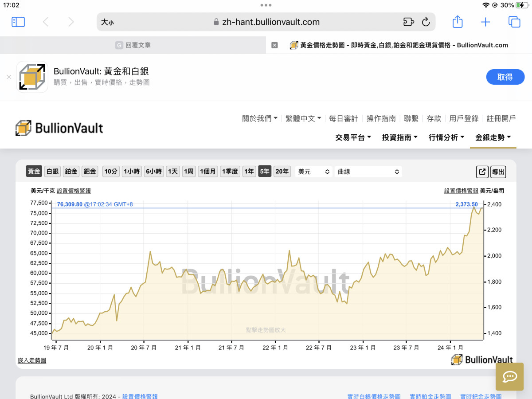Click left 設置價格警報 link above chart

(x=74, y=191)
